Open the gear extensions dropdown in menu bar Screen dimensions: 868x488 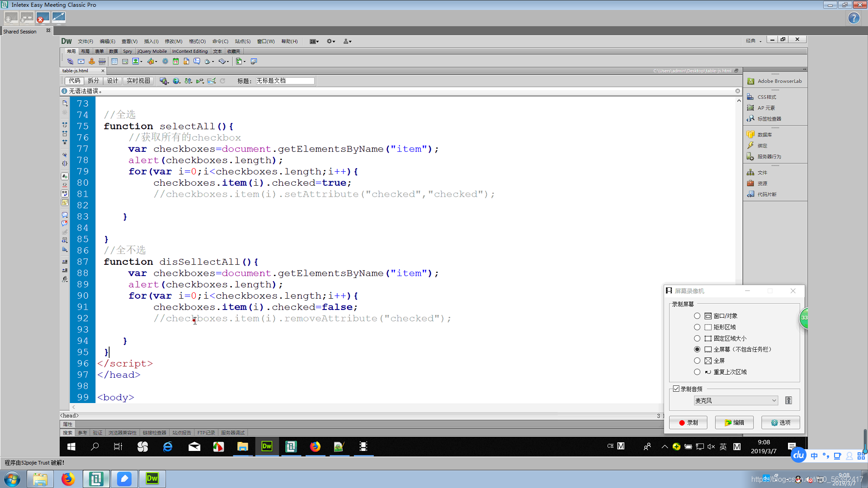pyautogui.click(x=331, y=41)
